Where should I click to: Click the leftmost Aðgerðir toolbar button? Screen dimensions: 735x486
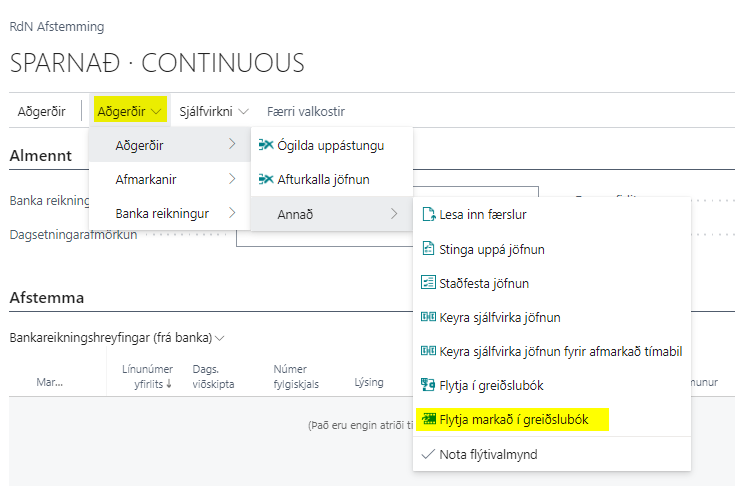point(42,111)
